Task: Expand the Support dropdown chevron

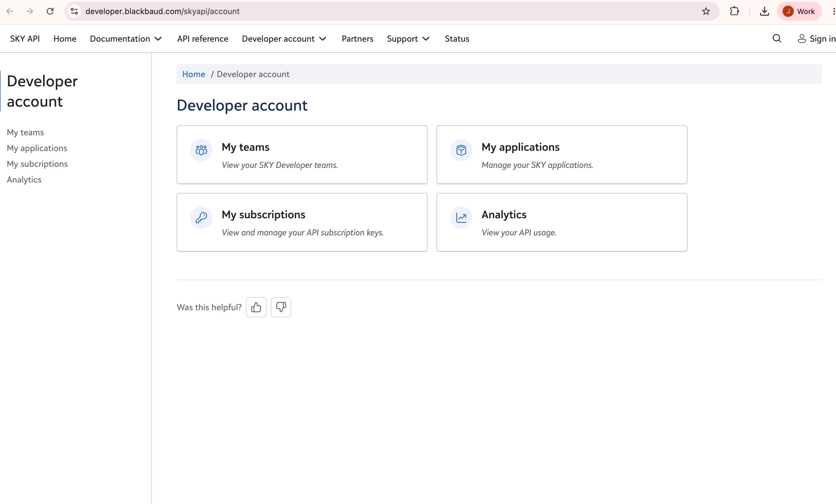Action: pyautogui.click(x=426, y=39)
